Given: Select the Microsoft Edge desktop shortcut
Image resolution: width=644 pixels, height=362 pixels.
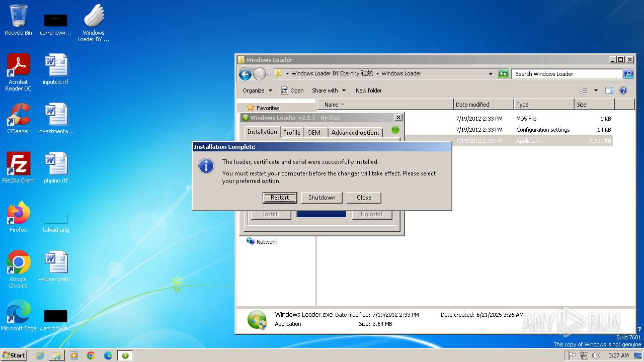Looking at the screenshot, I should [x=18, y=316].
